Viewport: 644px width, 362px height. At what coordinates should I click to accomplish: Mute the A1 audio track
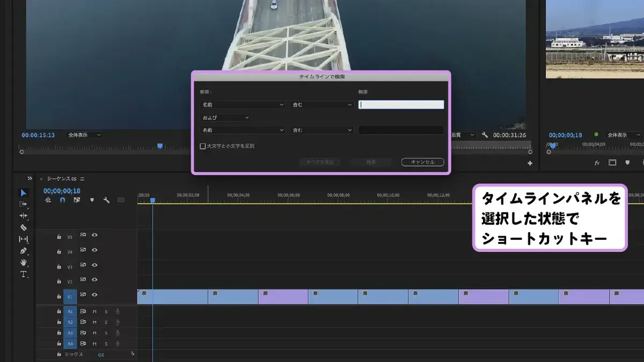[x=94, y=311]
